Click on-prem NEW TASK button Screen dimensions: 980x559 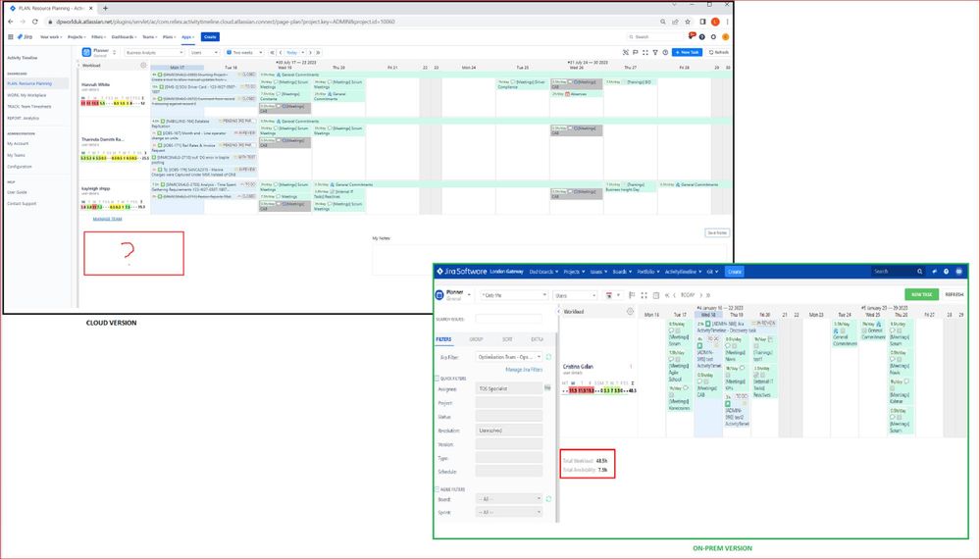click(921, 295)
